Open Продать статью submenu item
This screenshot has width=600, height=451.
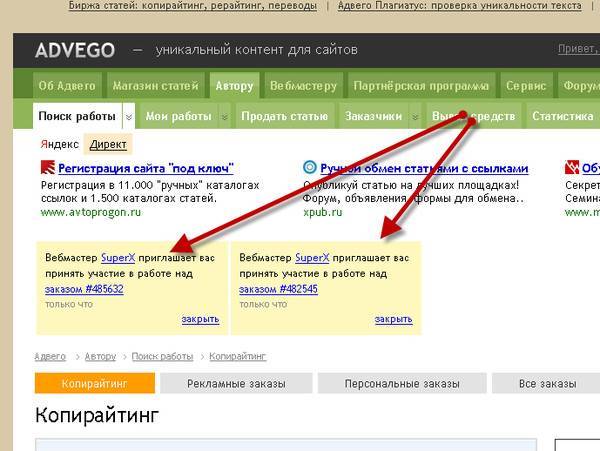point(284,116)
